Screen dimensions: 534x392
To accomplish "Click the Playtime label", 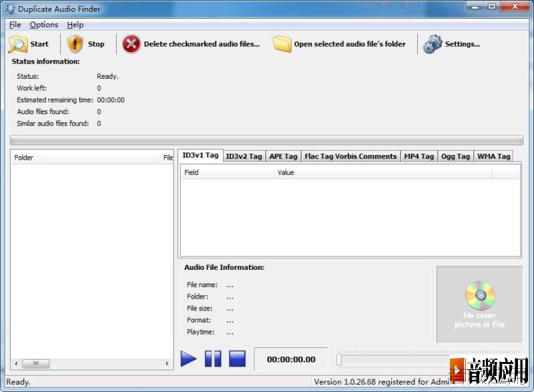I will (201, 332).
